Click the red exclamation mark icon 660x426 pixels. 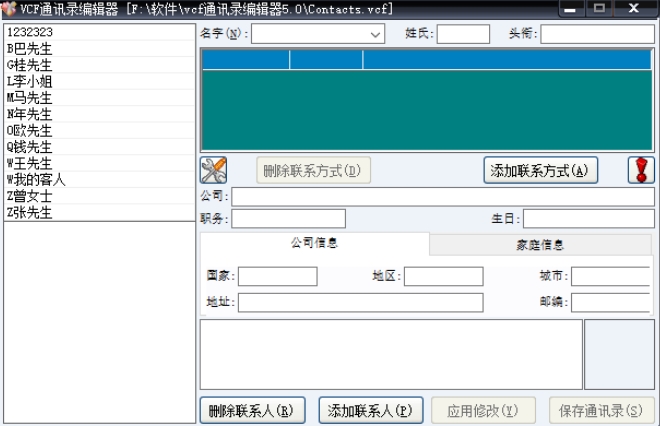pos(641,170)
